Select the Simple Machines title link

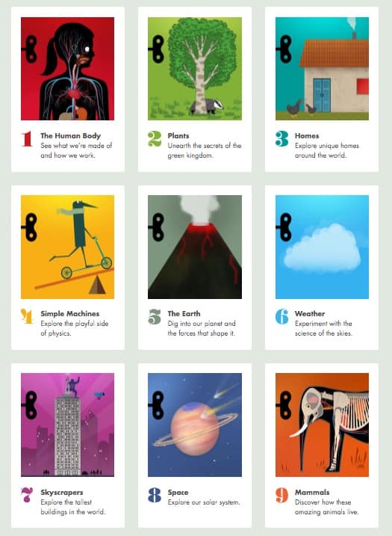[x=70, y=313]
